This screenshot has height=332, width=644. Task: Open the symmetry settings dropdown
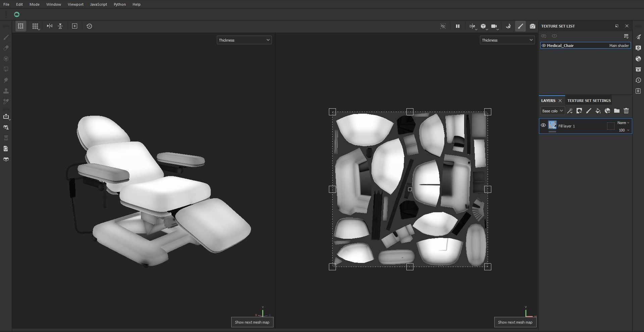tap(473, 26)
